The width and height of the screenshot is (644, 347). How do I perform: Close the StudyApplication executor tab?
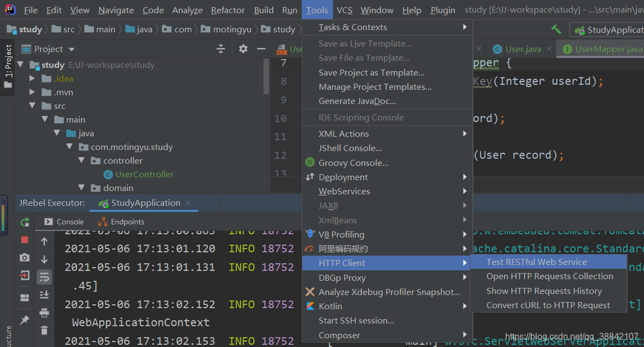pos(188,203)
